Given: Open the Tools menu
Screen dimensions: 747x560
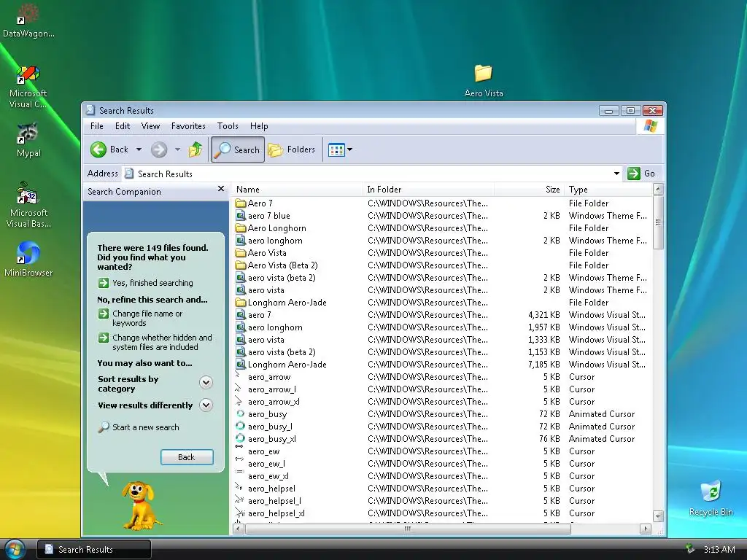Looking at the screenshot, I should [228, 126].
